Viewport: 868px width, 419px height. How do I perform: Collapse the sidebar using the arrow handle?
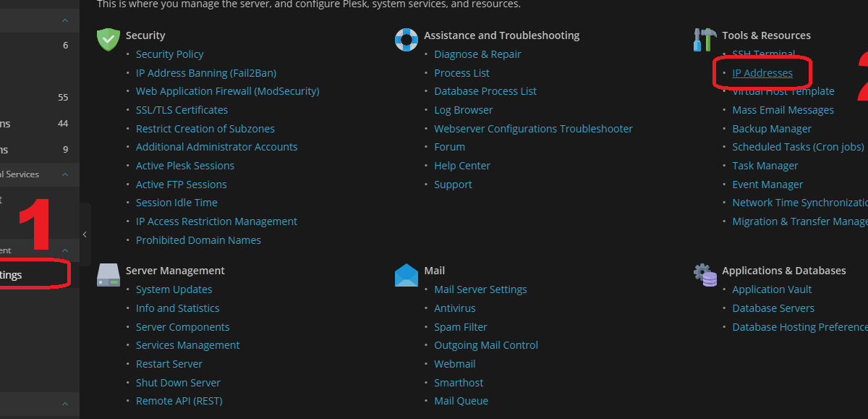click(x=85, y=234)
